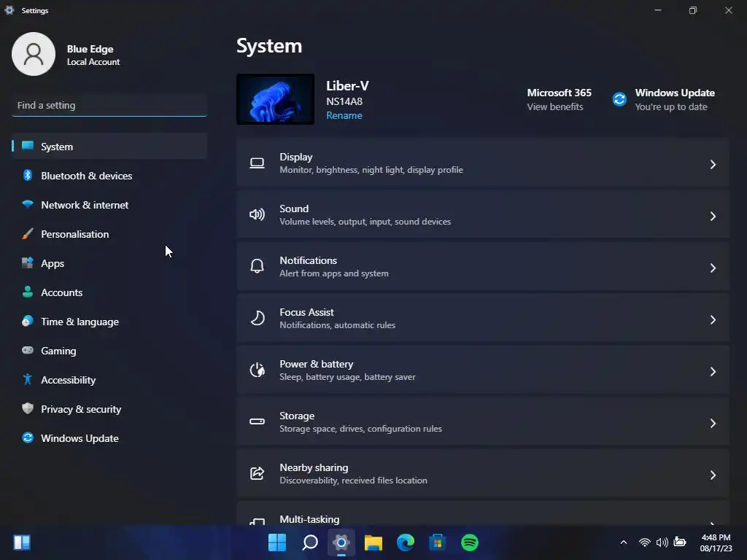Click the Apps sidebar icon
This screenshot has height=560, width=747.
coord(28,262)
